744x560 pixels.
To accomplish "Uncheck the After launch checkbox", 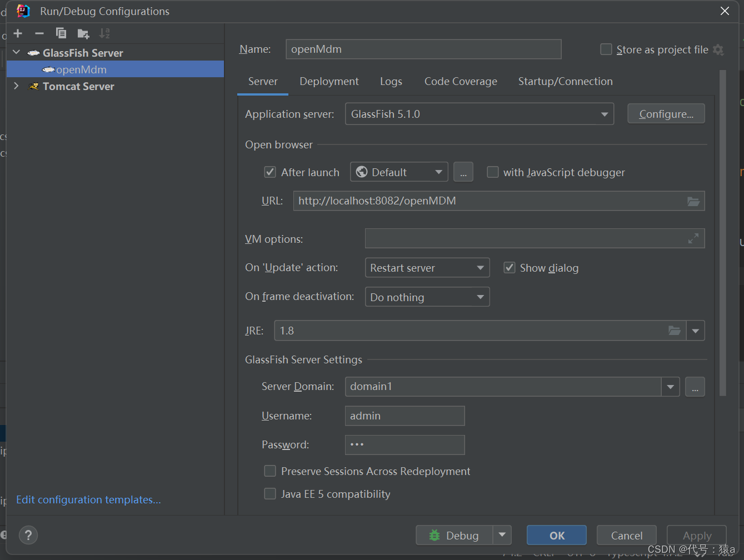I will 270,172.
